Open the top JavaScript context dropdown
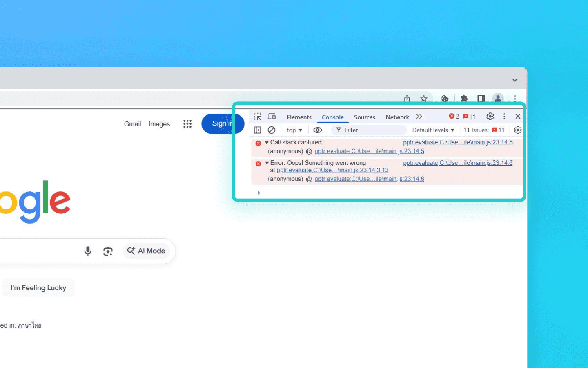588x368 pixels. click(294, 130)
